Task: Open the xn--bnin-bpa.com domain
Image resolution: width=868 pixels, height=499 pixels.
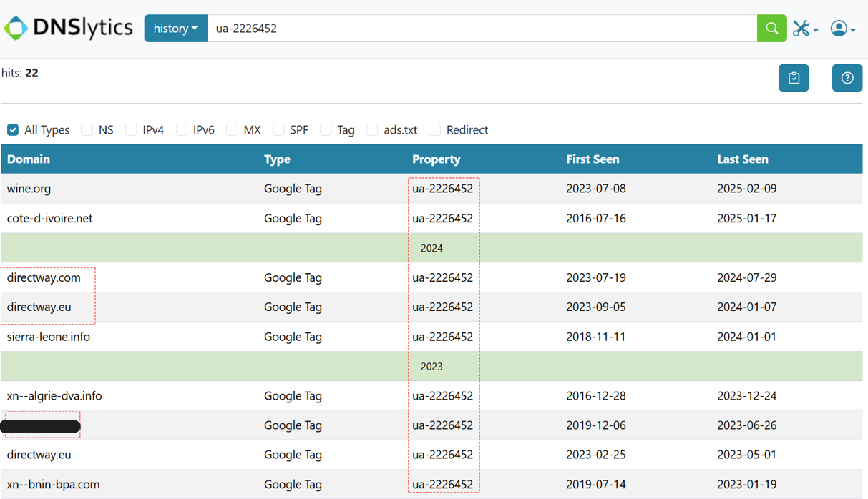Action: [x=53, y=484]
